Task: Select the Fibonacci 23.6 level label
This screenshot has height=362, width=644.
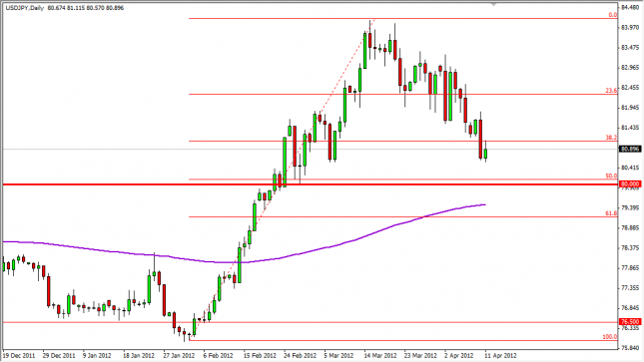Action: pyautogui.click(x=611, y=91)
